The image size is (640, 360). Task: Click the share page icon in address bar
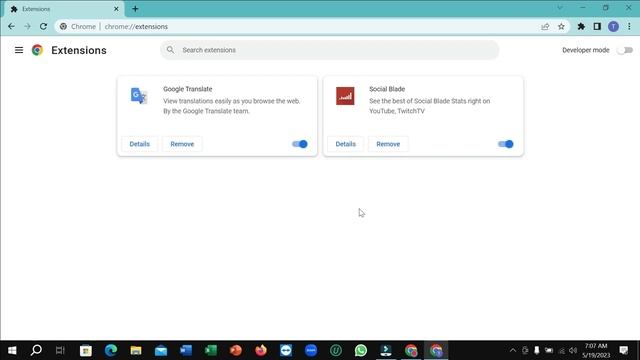tap(545, 27)
